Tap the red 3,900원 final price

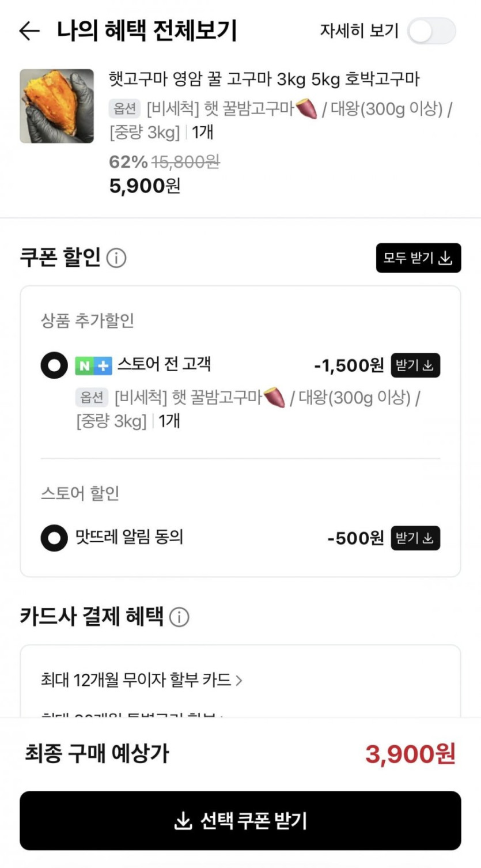pos(410,754)
